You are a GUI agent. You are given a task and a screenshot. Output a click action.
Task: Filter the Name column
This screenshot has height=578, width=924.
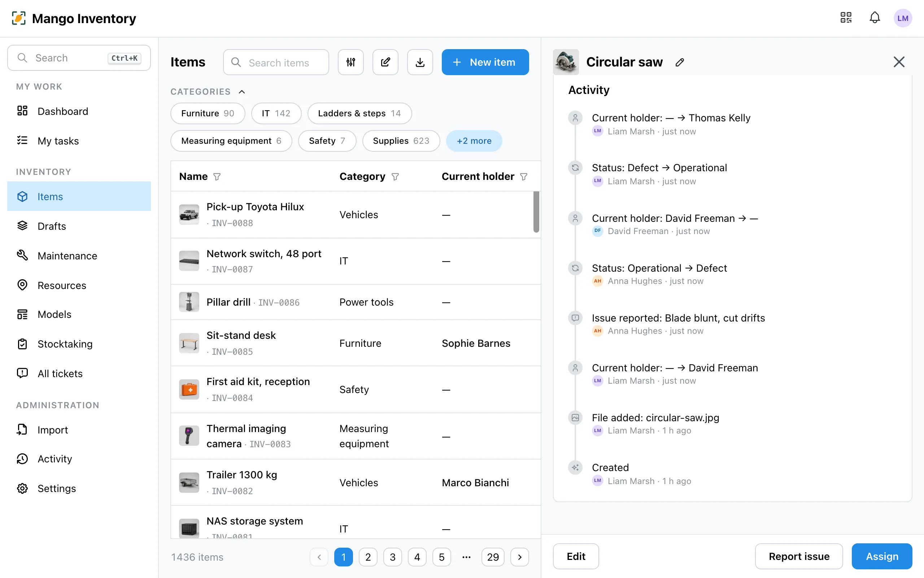[x=217, y=177]
